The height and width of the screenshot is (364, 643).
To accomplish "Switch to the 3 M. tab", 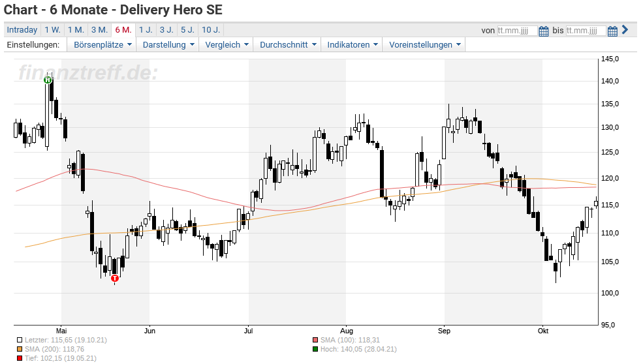I will (x=99, y=30).
